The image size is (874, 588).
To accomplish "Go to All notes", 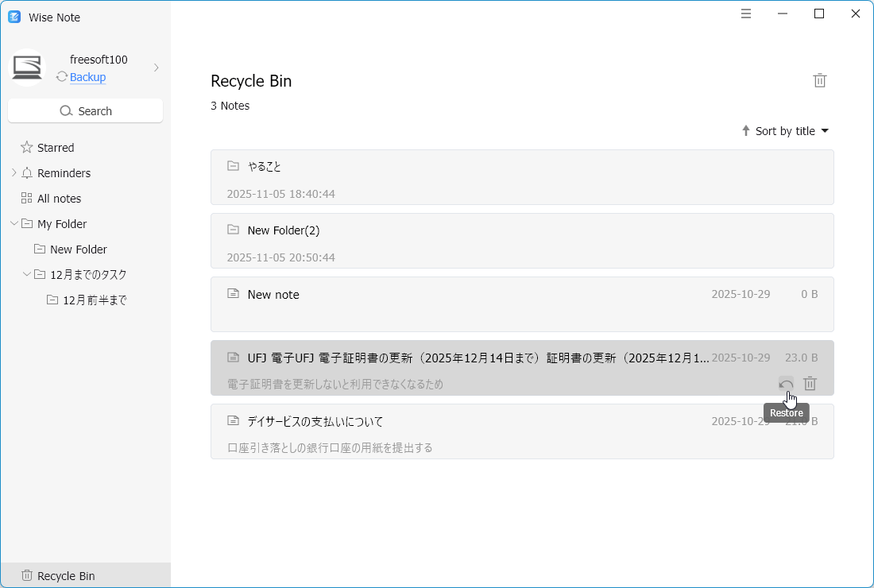I will pos(59,199).
